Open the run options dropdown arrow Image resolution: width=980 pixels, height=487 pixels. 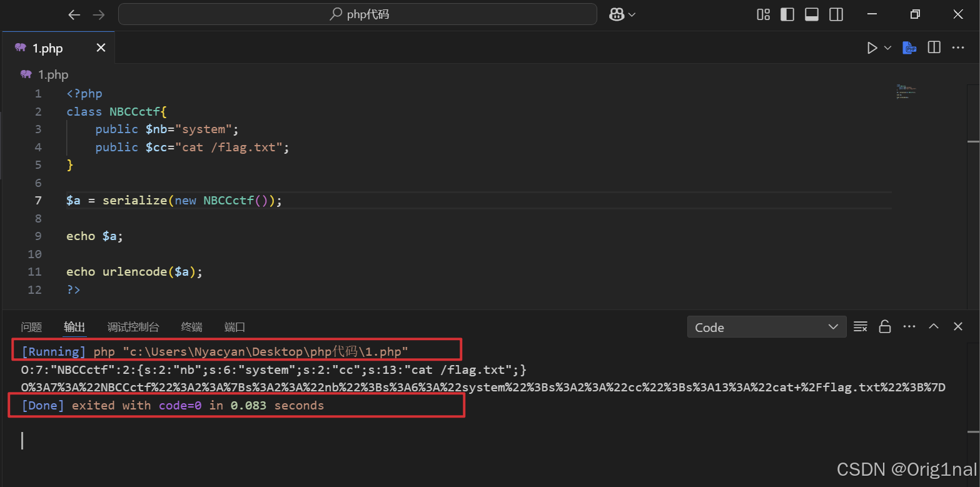[887, 48]
